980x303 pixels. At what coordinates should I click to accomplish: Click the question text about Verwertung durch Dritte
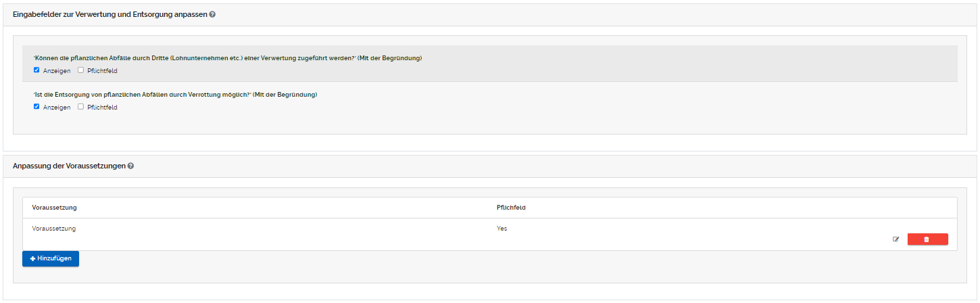[227, 58]
